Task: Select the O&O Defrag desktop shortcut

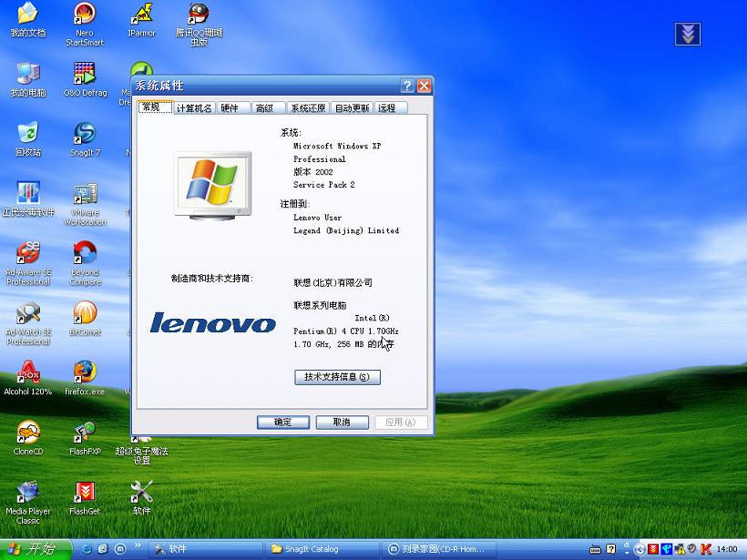Action: (x=86, y=79)
